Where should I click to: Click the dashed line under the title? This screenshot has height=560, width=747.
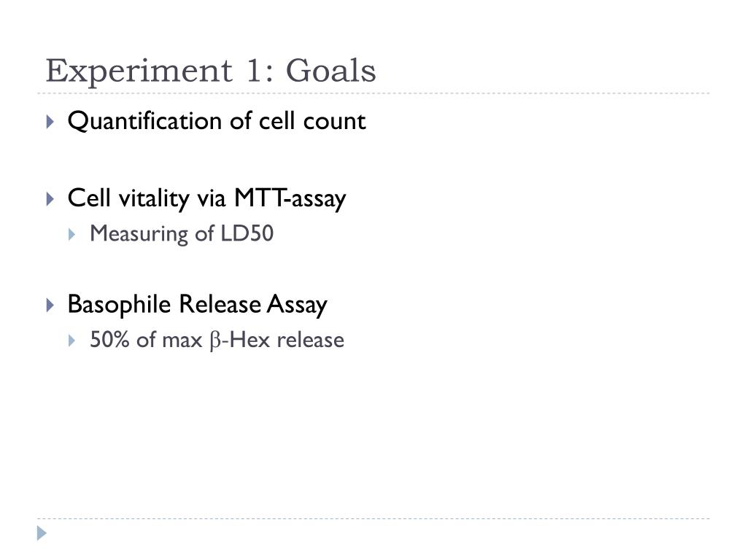click(x=373, y=93)
